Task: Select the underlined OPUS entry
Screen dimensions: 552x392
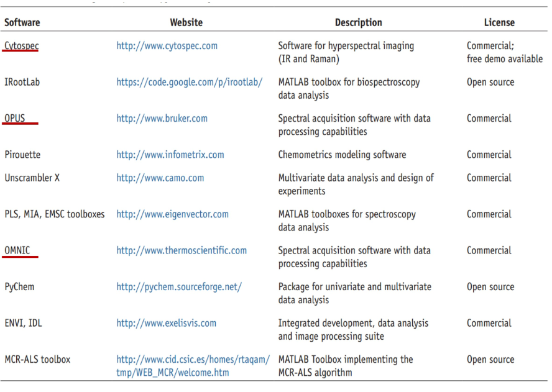Action: tap(15, 118)
